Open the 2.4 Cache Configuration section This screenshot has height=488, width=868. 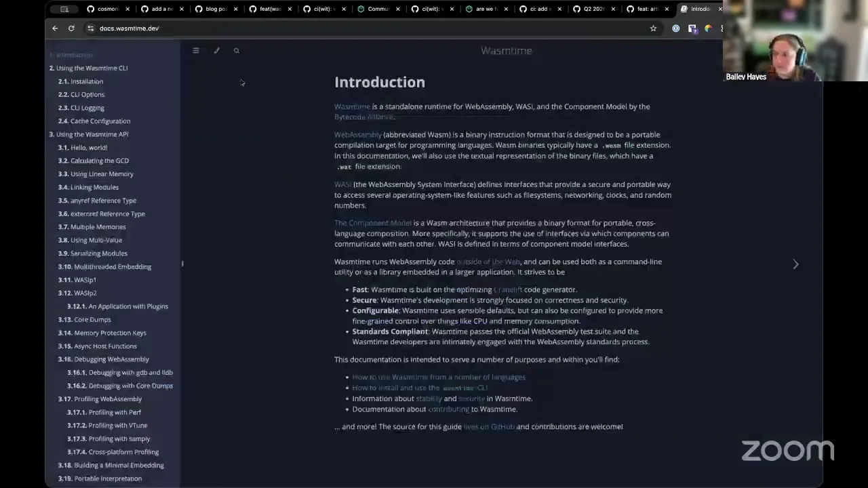pos(94,121)
